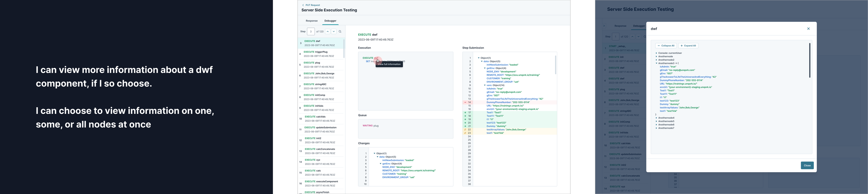Viewport: 868px width, 194px height.
Task: Collapse Object(1) in the Changes tree
Action: tap(375, 153)
